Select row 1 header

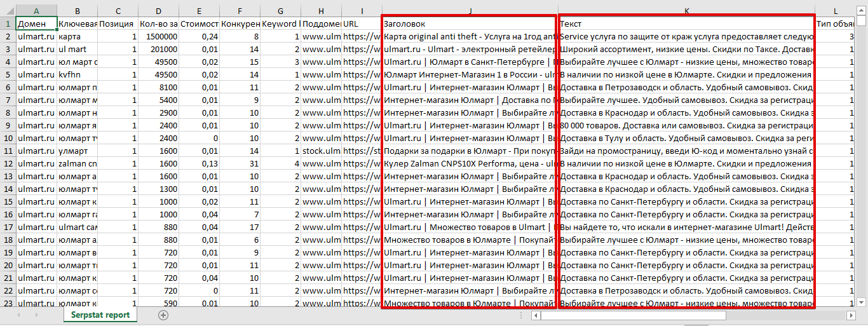[8, 24]
